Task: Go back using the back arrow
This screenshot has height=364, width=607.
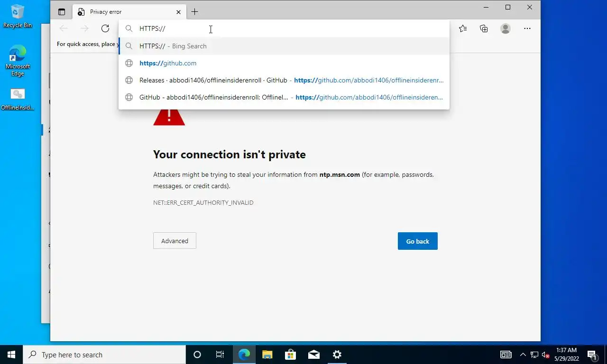Action: tap(64, 28)
